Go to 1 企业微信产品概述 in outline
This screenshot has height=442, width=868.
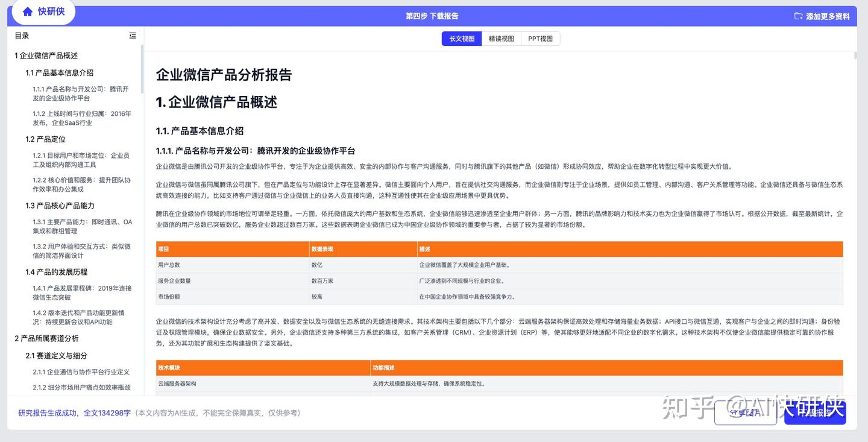click(x=46, y=55)
